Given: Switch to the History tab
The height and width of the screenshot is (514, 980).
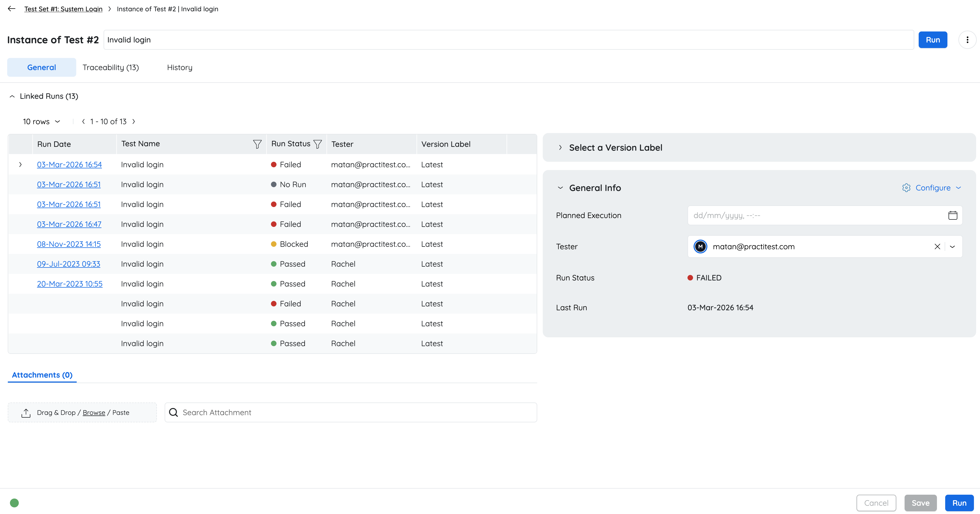Looking at the screenshot, I should coord(180,67).
